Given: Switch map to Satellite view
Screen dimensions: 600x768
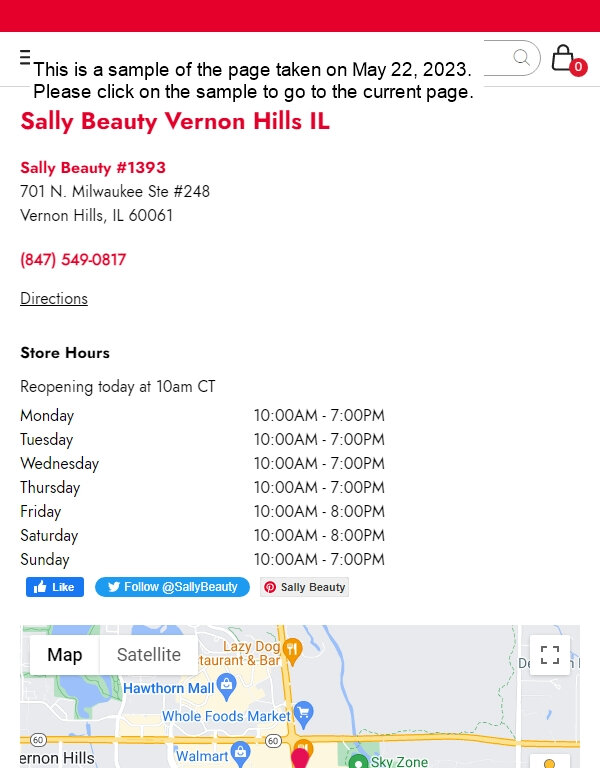Looking at the screenshot, I should click(149, 655).
